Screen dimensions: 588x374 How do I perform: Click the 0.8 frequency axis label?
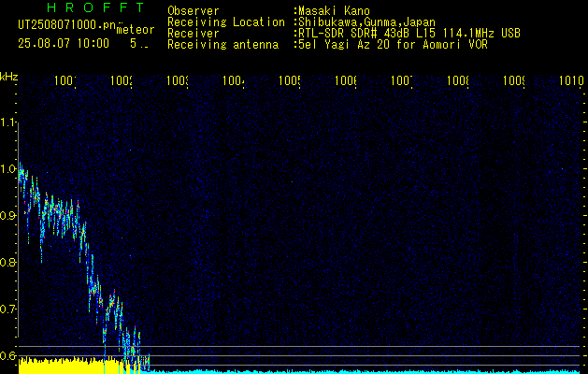click(7, 262)
